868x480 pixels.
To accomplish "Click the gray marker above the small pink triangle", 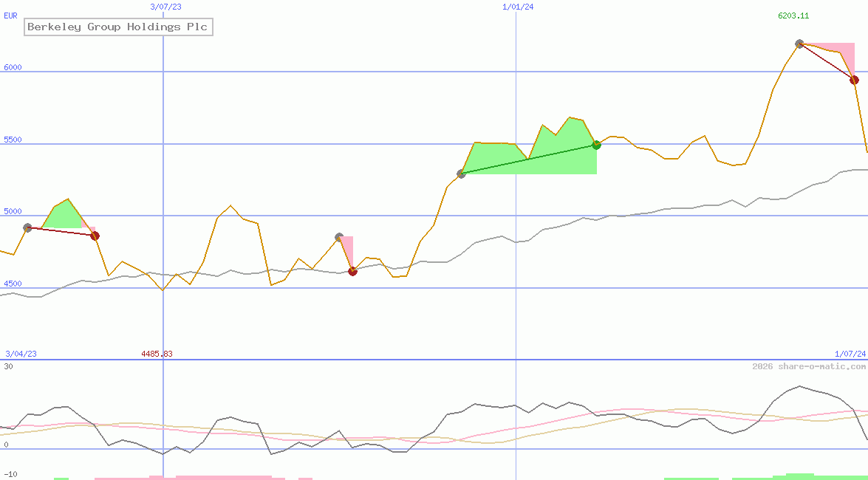I will (x=338, y=235).
